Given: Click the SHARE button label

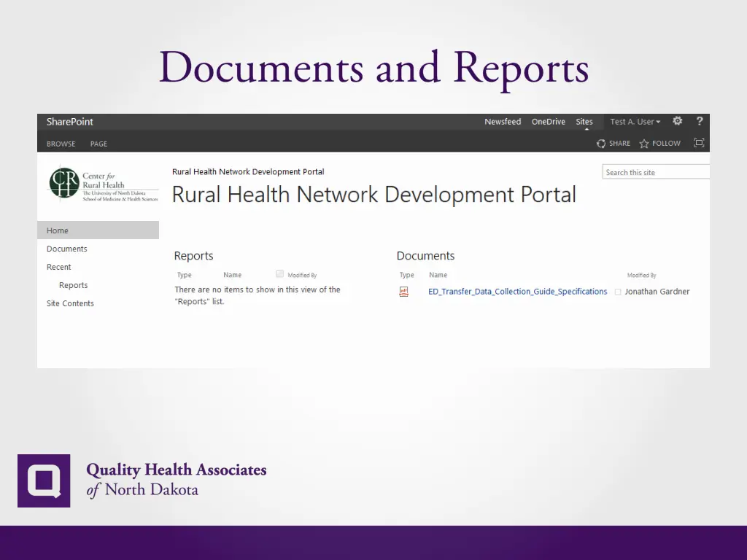Looking at the screenshot, I should (619, 144).
